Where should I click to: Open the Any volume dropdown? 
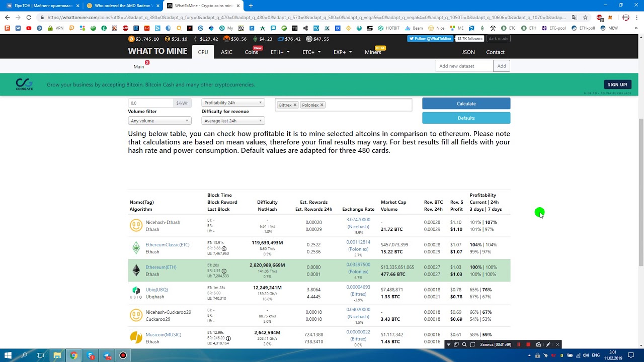coord(159,121)
